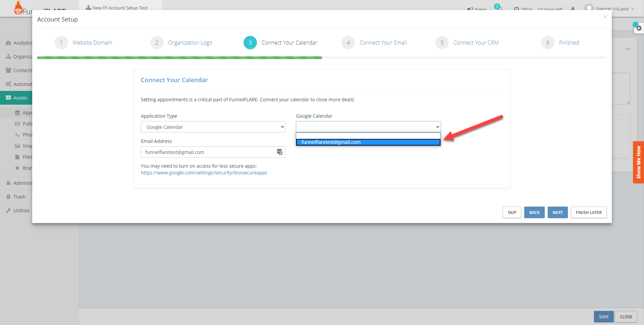Click the wrench settings icon in top bar
Viewport: 644px width, 325px height.
pyautogui.click(x=573, y=9)
